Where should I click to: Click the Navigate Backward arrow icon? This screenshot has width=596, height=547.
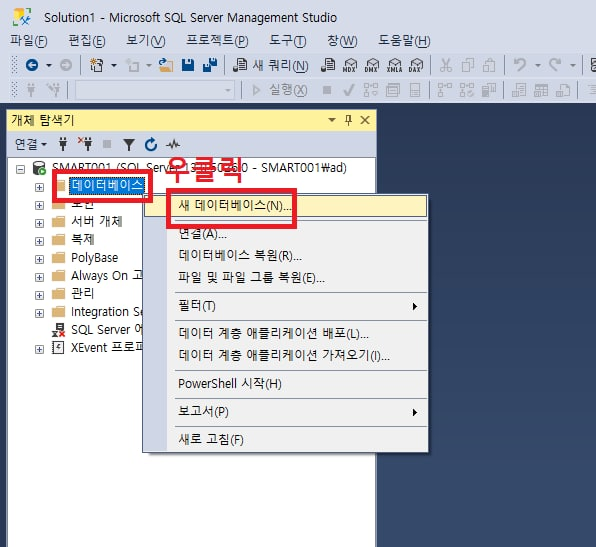(x=32, y=65)
